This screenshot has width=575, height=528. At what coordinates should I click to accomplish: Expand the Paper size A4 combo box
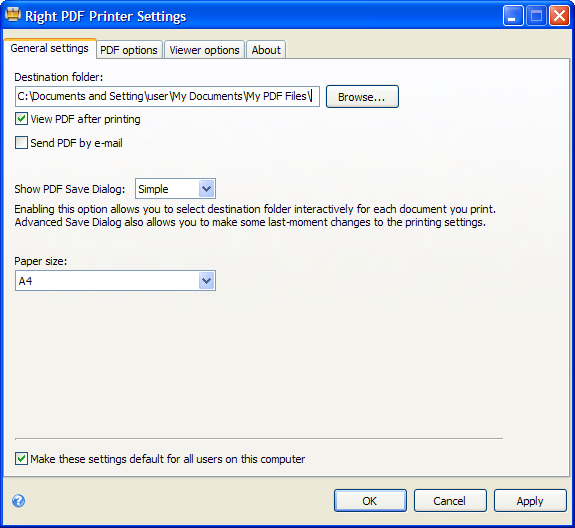(115, 281)
